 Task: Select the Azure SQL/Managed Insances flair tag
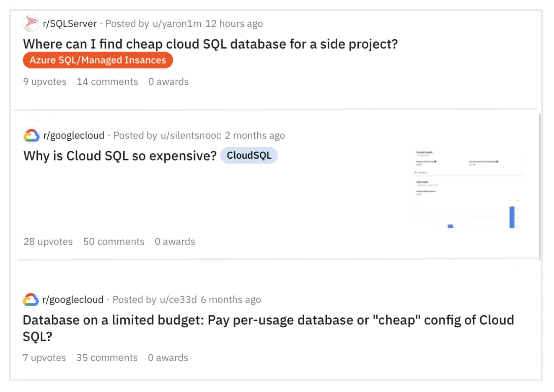click(98, 60)
